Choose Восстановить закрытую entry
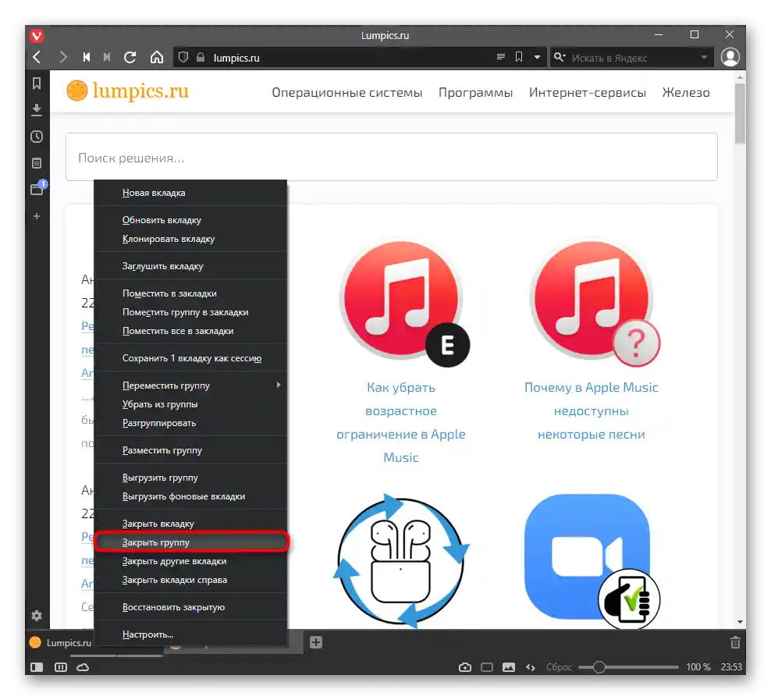The width and height of the screenshot is (771, 700). click(190, 607)
